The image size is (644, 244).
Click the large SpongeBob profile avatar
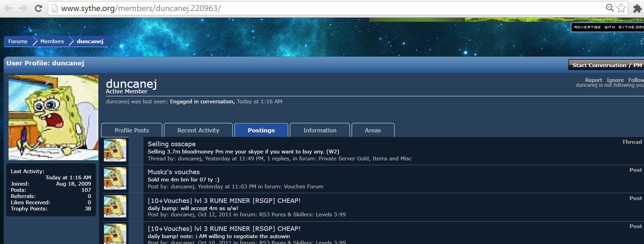pos(53,118)
